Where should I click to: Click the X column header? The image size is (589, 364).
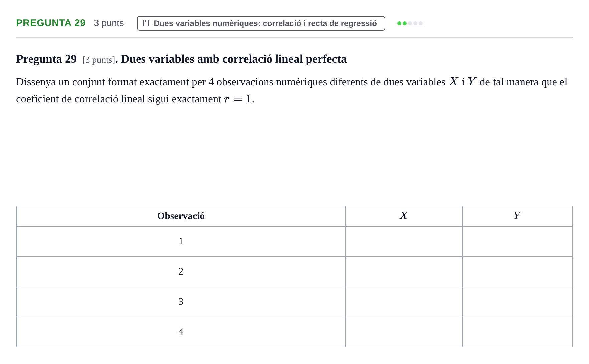(404, 216)
